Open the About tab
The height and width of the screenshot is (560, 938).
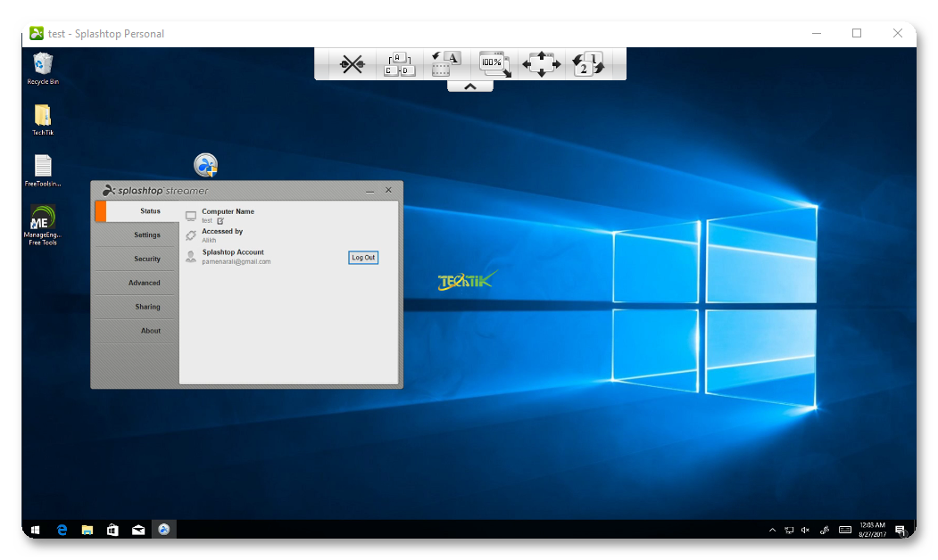[x=151, y=331]
